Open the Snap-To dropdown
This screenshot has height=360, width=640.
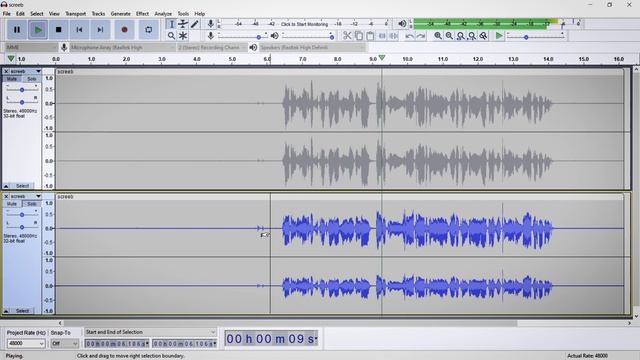pos(64,343)
